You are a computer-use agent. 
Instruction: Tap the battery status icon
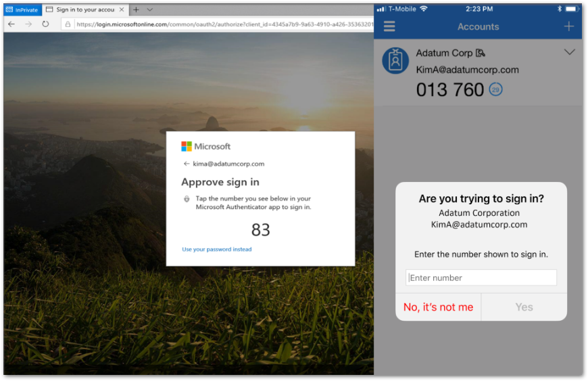[572, 9]
